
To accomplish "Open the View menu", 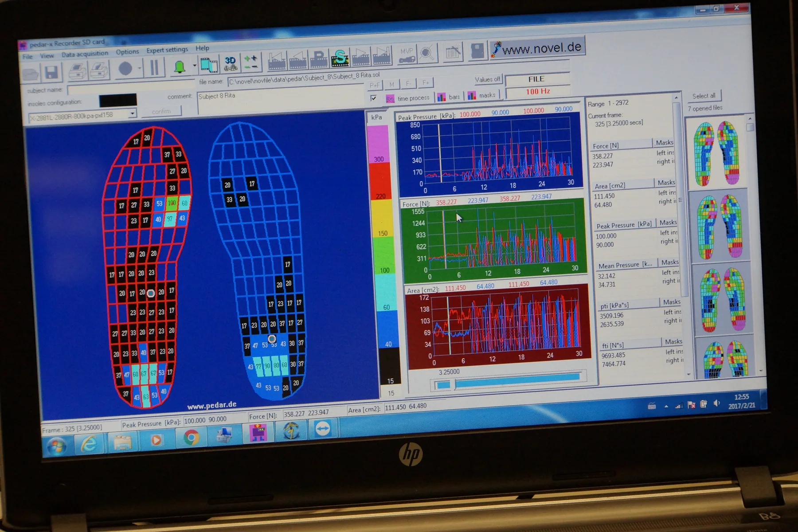I will pyautogui.click(x=47, y=56).
